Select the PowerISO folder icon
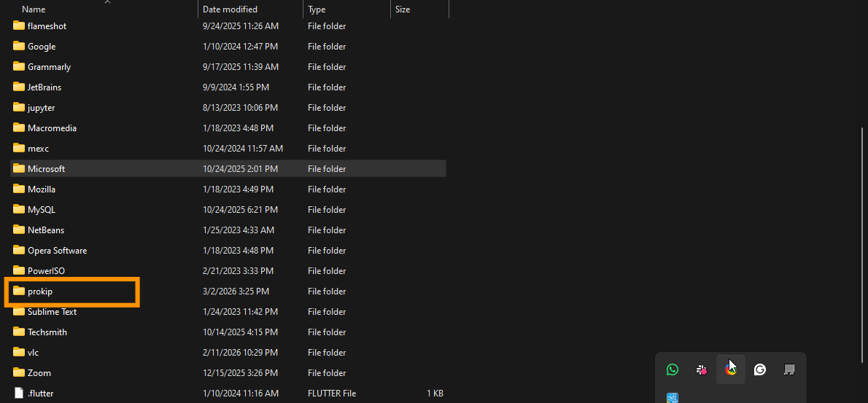The width and height of the screenshot is (868, 403). (20, 271)
